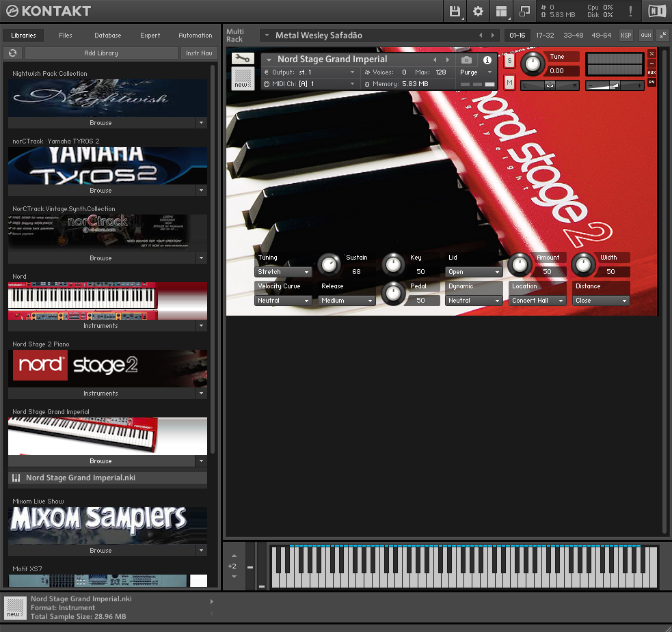Open the MIDI Ch dropdown

coord(310,84)
